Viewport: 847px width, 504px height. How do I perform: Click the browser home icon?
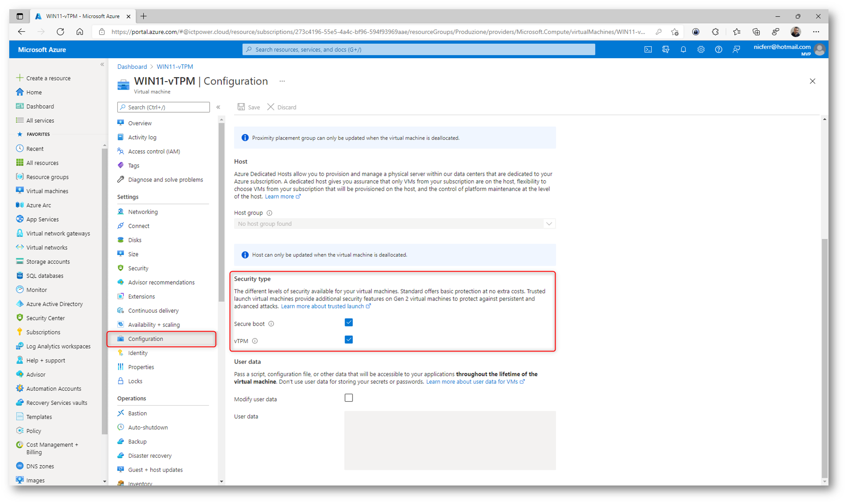(80, 32)
